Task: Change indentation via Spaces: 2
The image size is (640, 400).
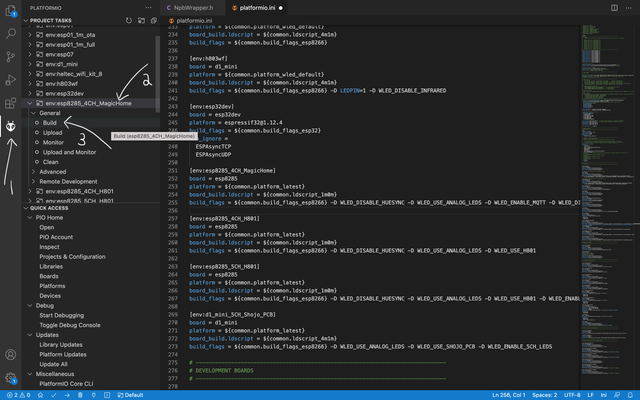Action: [544, 395]
